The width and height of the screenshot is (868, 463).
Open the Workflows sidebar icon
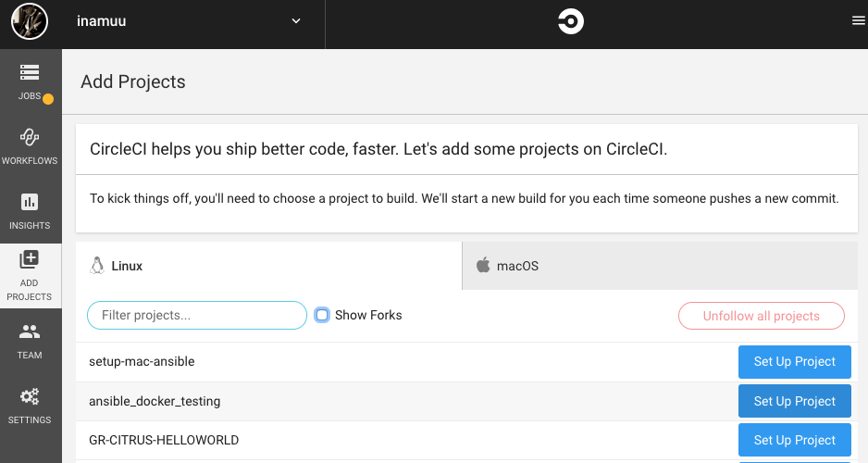coord(30,138)
